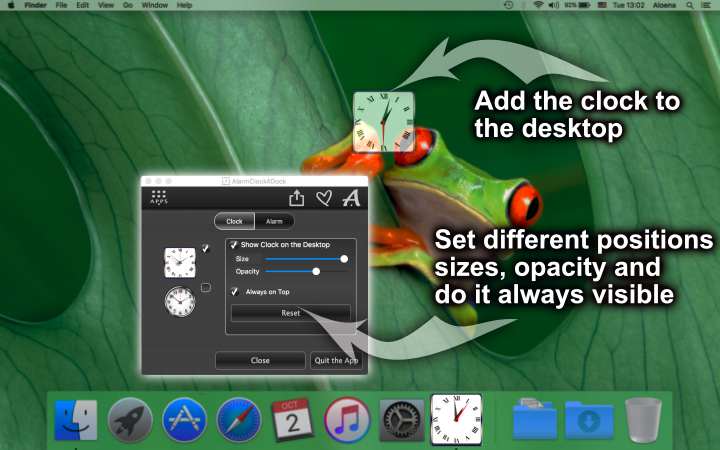Screen dimensions: 720x450
Task: Click the input language flag icon
Action: pos(602,5)
